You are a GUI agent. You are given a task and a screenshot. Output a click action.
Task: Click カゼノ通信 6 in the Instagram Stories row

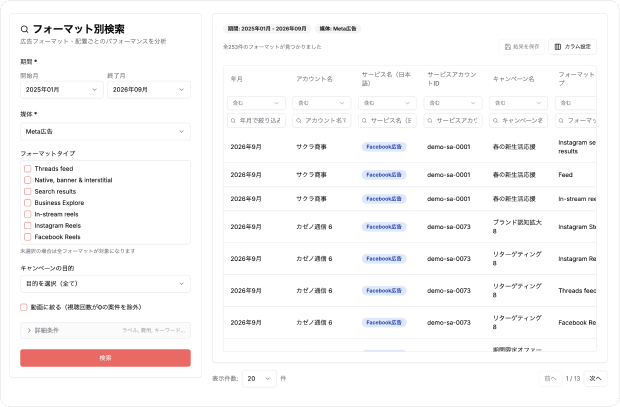point(314,227)
